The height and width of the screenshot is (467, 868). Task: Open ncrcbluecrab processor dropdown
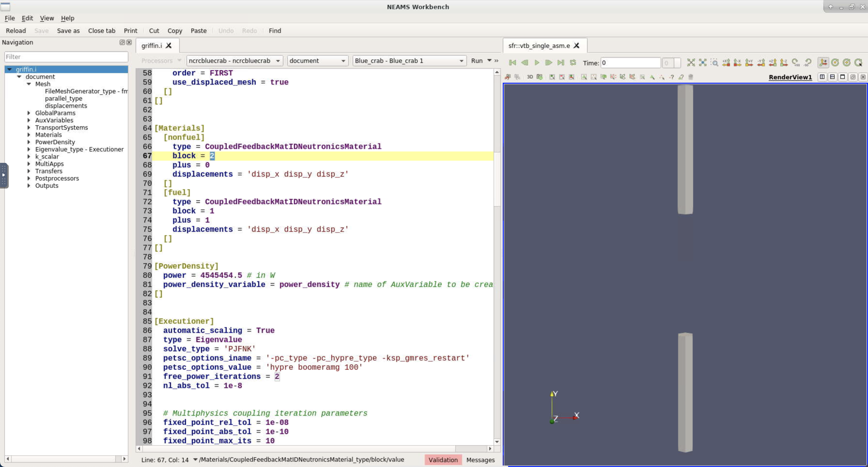point(234,60)
